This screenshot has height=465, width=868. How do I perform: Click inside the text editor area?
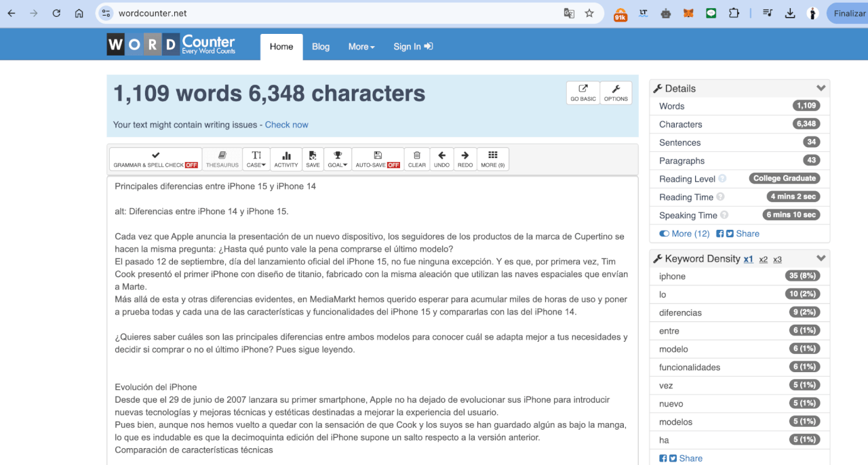click(372, 320)
